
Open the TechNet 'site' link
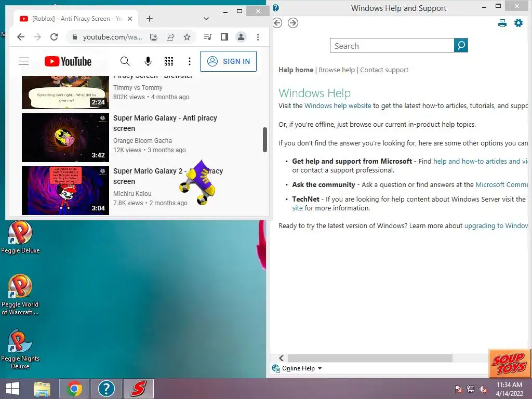click(x=297, y=208)
